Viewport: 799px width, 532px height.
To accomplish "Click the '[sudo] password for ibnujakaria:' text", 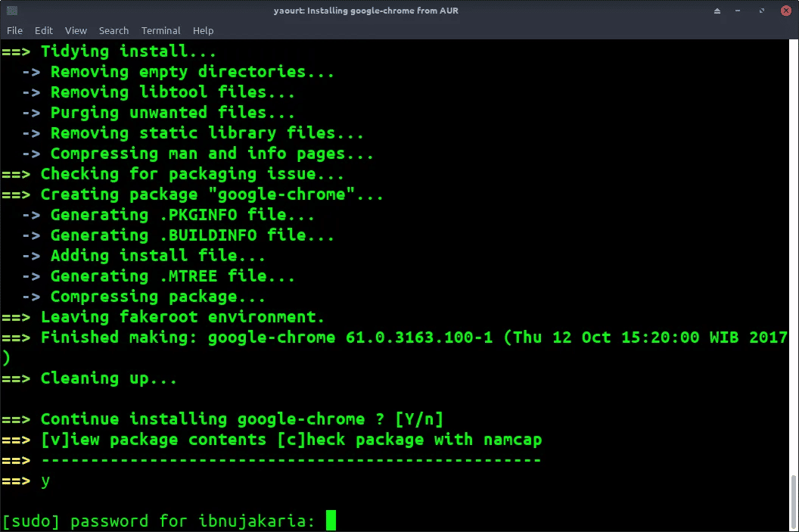I will point(158,521).
